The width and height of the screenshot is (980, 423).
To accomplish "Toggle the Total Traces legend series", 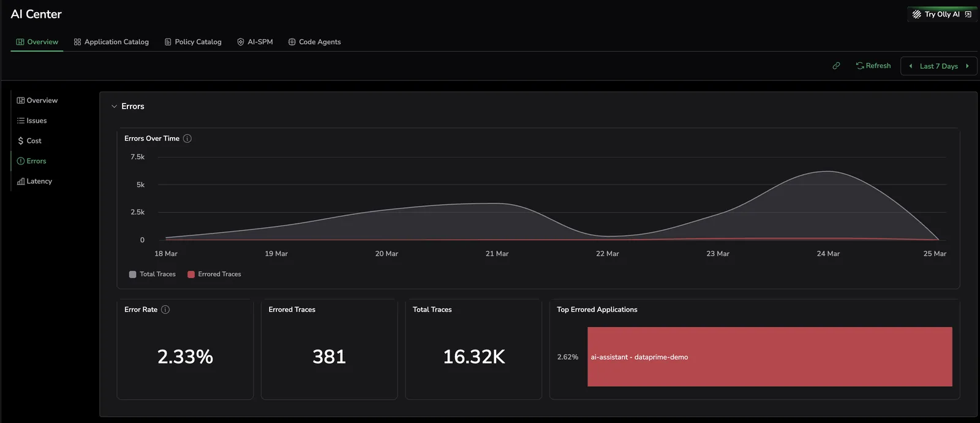I will [x=153, y=274].
